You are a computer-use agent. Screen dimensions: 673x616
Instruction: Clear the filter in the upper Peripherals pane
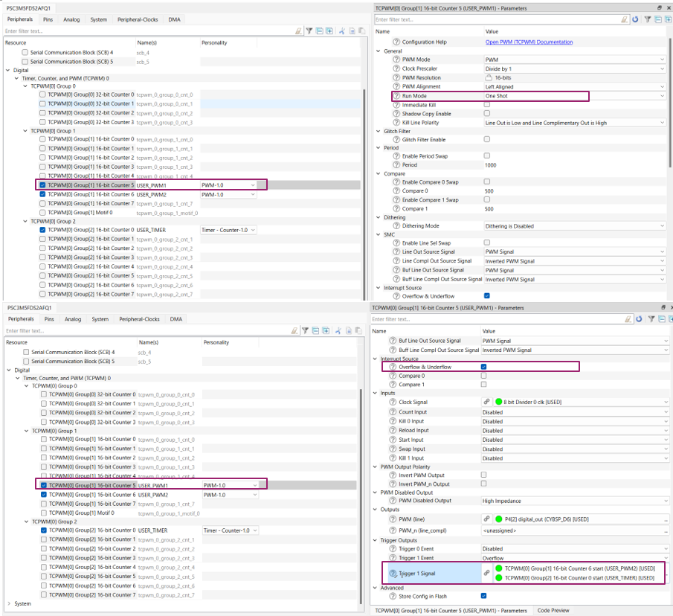point(298,31)
